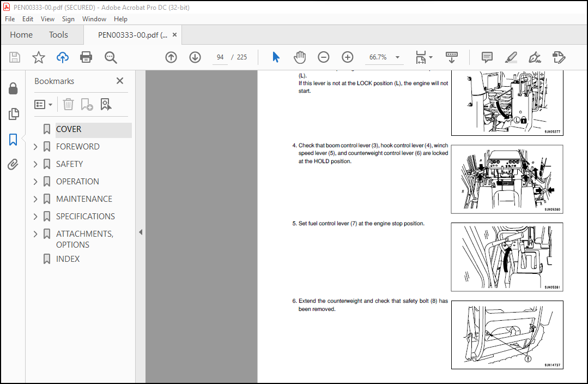Viewport: 588px width, 384px height.
Task: Expand the OPERATION bookmark
Action: click(x=35, y=182)
